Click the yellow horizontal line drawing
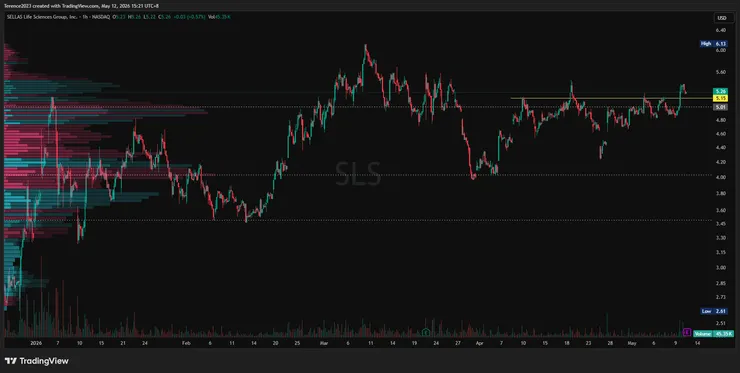This screenshot has width=740, height=373. point(611,98)
